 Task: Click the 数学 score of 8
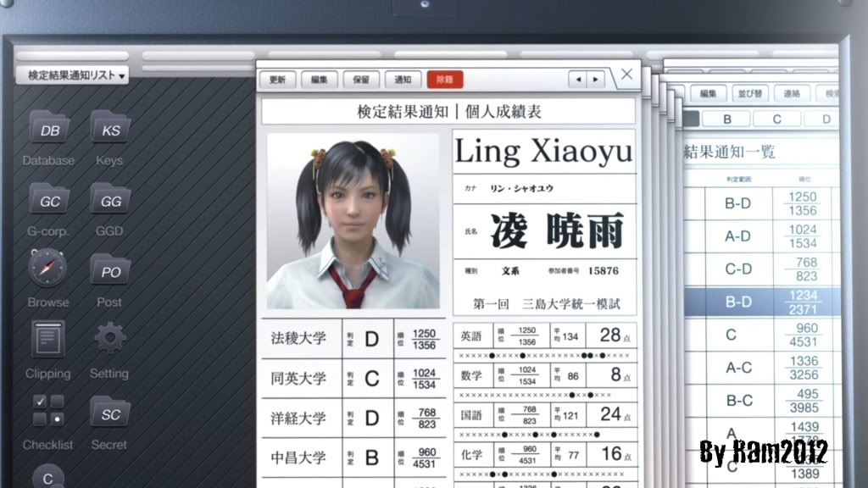click(615, 374)
